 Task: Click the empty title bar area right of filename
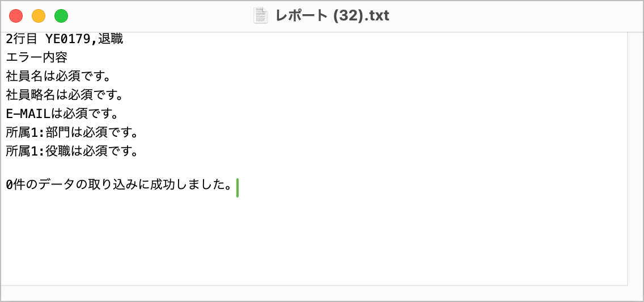(x=514, y=16)
